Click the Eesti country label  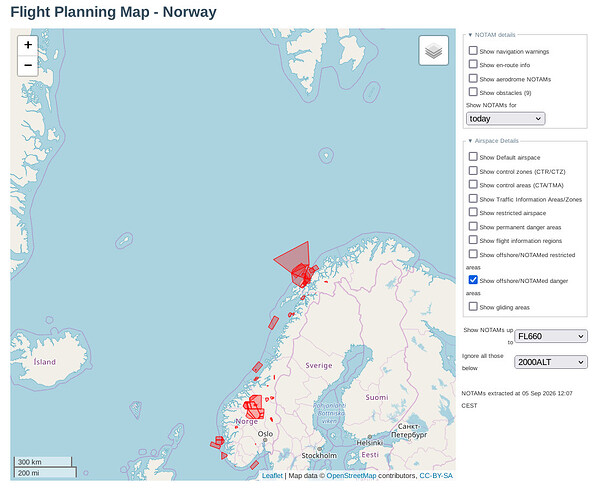[x=370, y=455]
